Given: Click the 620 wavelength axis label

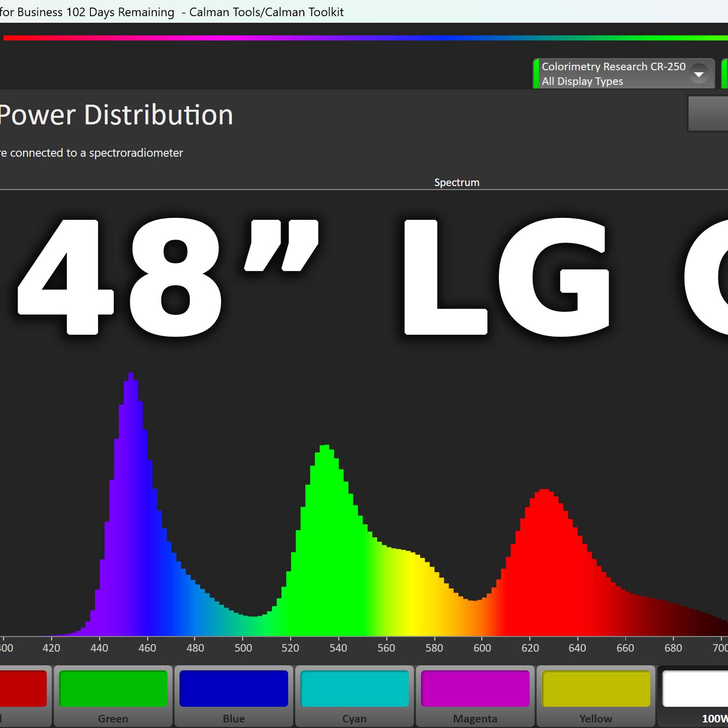Looking at the screenshot, I should pyautogui.click(x=530, y=648).
